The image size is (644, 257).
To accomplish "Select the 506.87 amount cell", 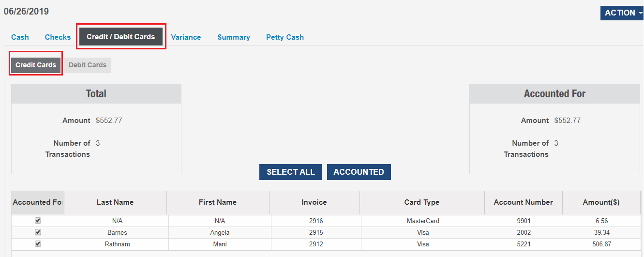I will (601, 244).
